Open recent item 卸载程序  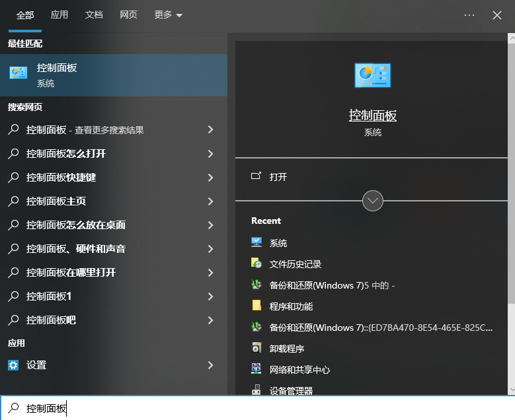point(287,349)
